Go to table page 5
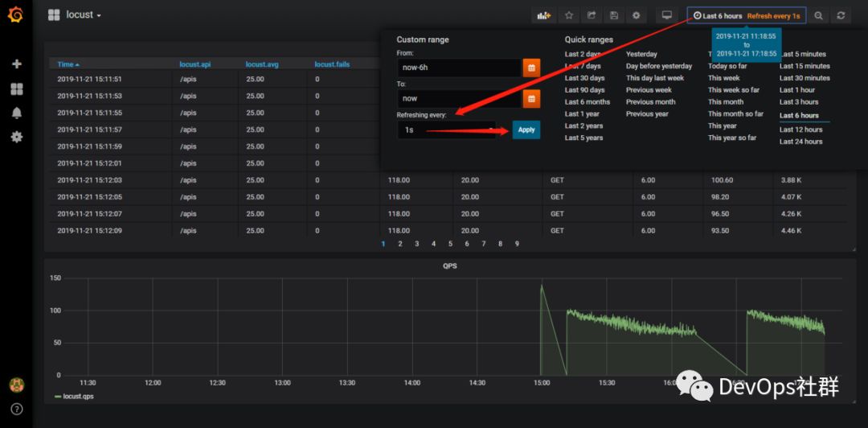The image size is (868, 428). click(x=450, y=244)
